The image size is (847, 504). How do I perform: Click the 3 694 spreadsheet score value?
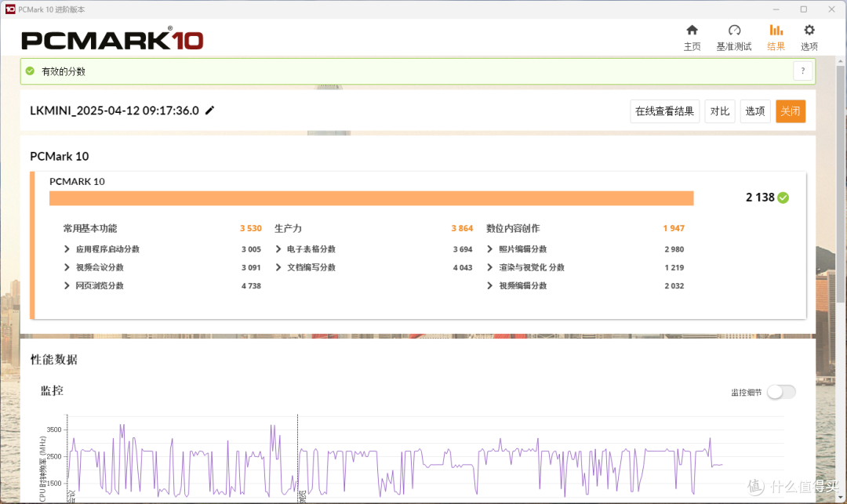(x=463, y=248)
